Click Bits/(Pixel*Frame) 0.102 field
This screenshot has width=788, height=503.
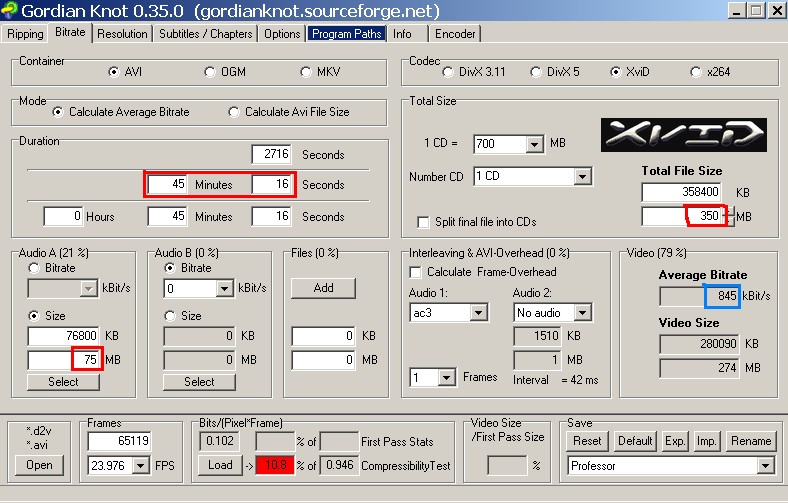(220, 441)
